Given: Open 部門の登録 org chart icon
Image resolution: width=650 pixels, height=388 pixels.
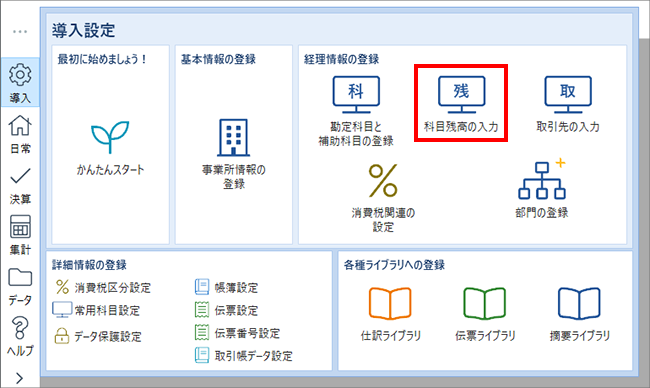Looking at the screenshot, I should point(542,179).
